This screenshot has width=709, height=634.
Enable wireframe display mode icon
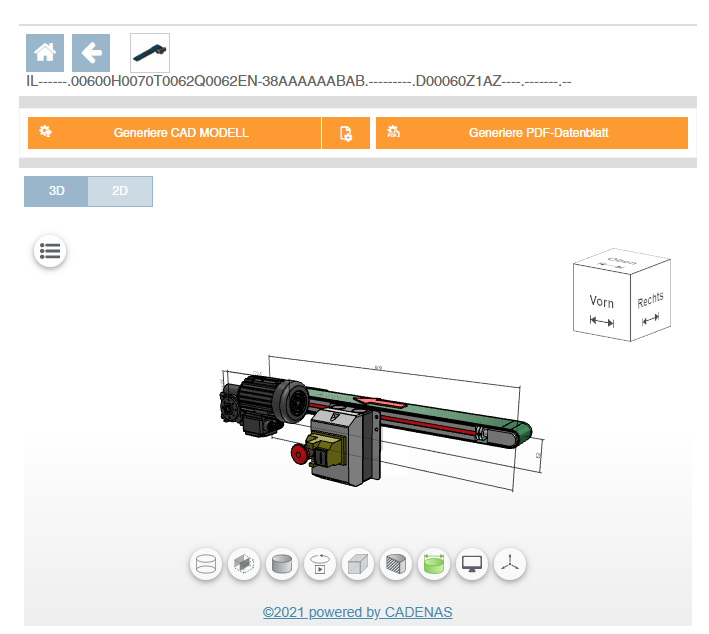click(206, 564)
